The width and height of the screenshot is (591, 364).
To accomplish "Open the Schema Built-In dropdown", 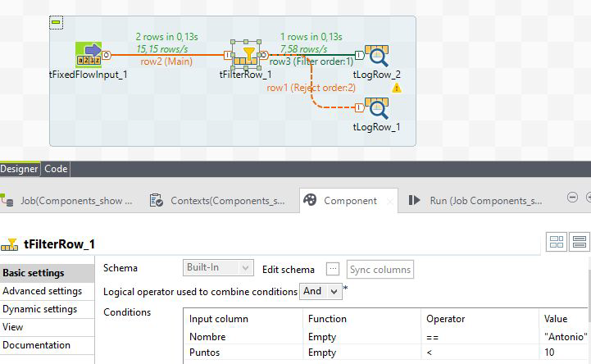I will click(218, 267).
